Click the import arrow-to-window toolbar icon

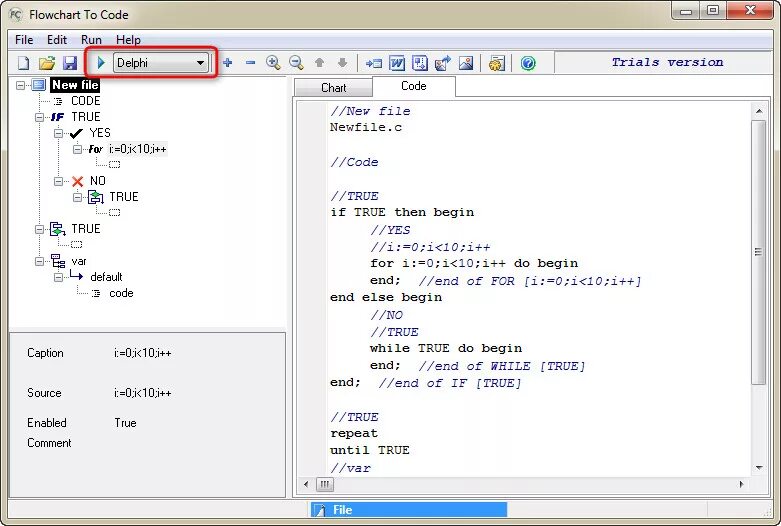point(374,63)
